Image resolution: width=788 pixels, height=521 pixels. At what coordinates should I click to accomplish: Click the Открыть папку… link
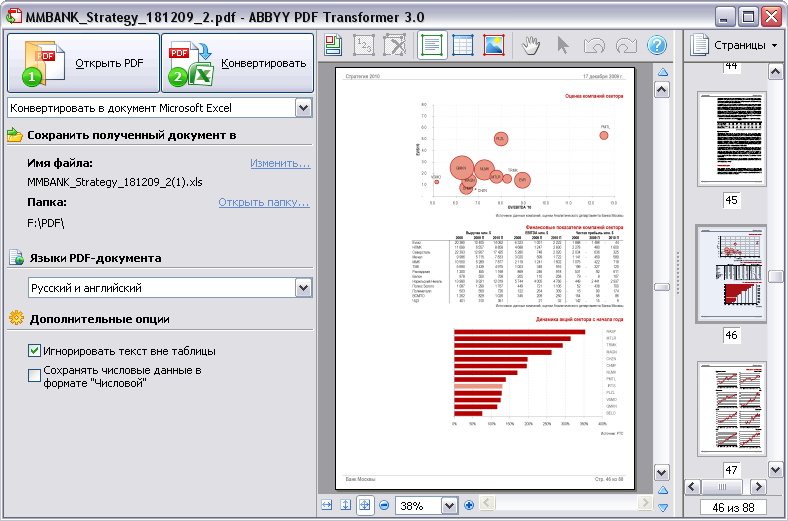pyautogui.click(x=264, y=202)
